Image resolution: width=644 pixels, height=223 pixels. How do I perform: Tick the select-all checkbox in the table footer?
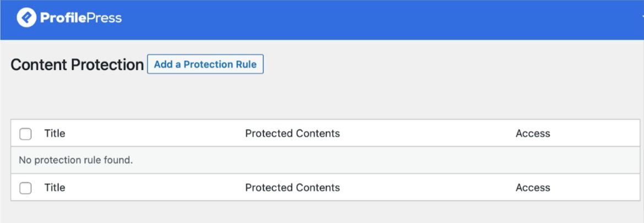(25, 188)
